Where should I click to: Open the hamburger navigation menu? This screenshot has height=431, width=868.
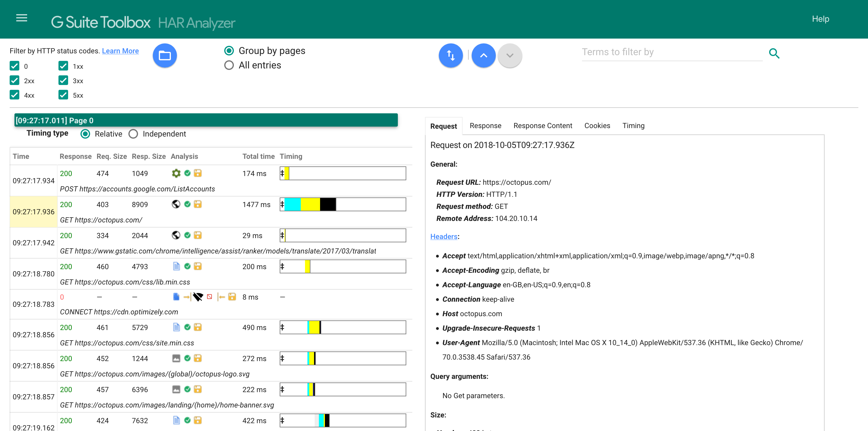click(x=22, y=18)
